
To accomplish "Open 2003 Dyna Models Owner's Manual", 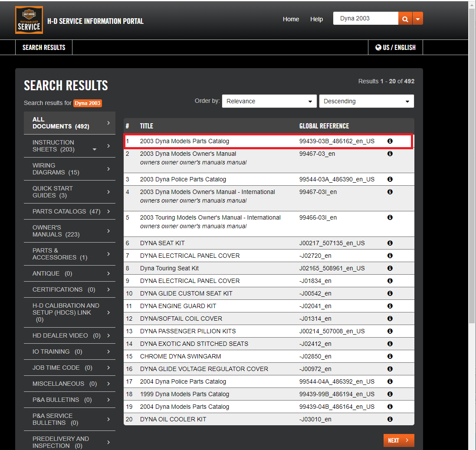I will coord(188,154).
